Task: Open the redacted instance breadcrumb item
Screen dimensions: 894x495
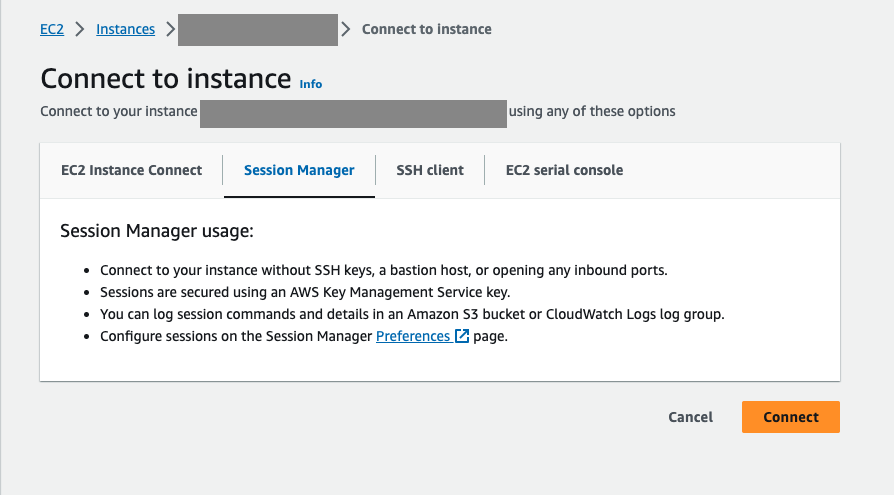Action: tap(257, 29)
